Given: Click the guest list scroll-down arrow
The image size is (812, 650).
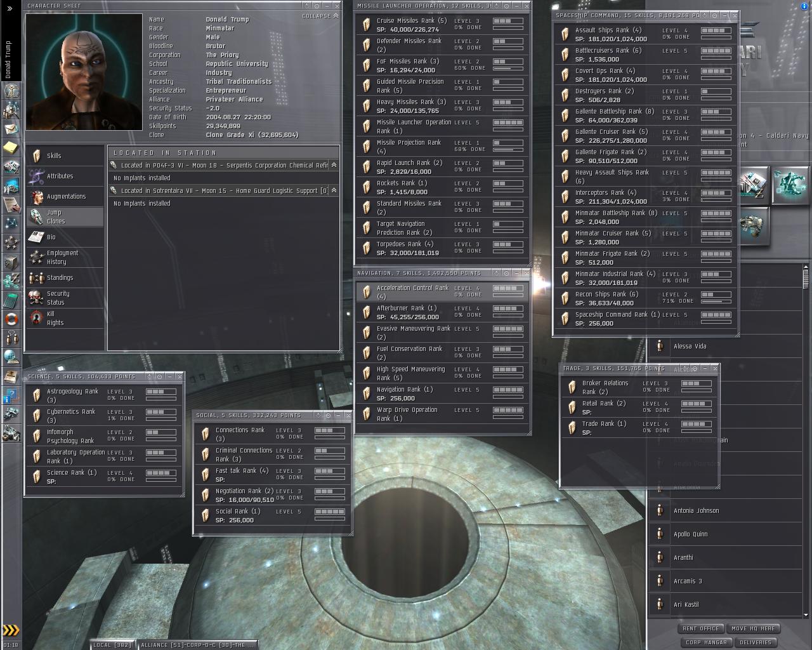Looking at the screenshot, I should [x=806, y=614].
